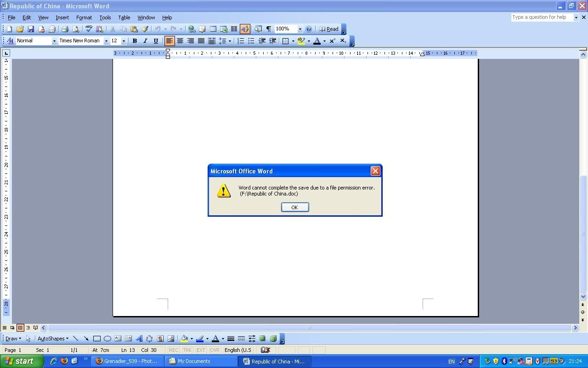Toggle Show/Hide paragraph marks
The height and width of the screenshot is (368, 588).
[269, 29]
